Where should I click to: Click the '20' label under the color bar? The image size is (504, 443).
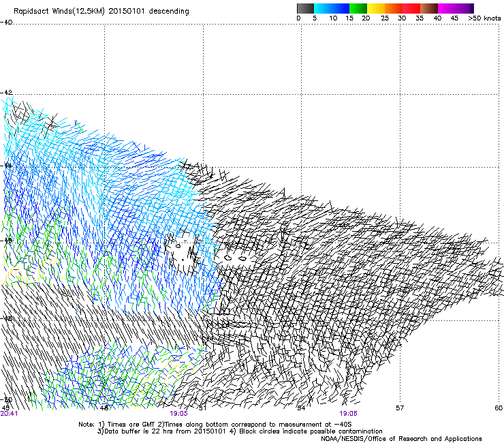[366, 18]
